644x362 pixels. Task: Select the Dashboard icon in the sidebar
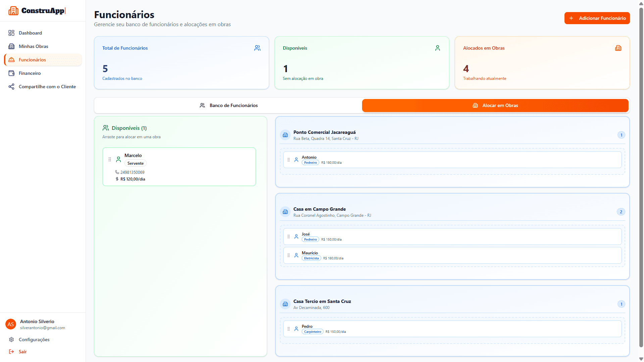pyautogui.click(x=12, y=33)
